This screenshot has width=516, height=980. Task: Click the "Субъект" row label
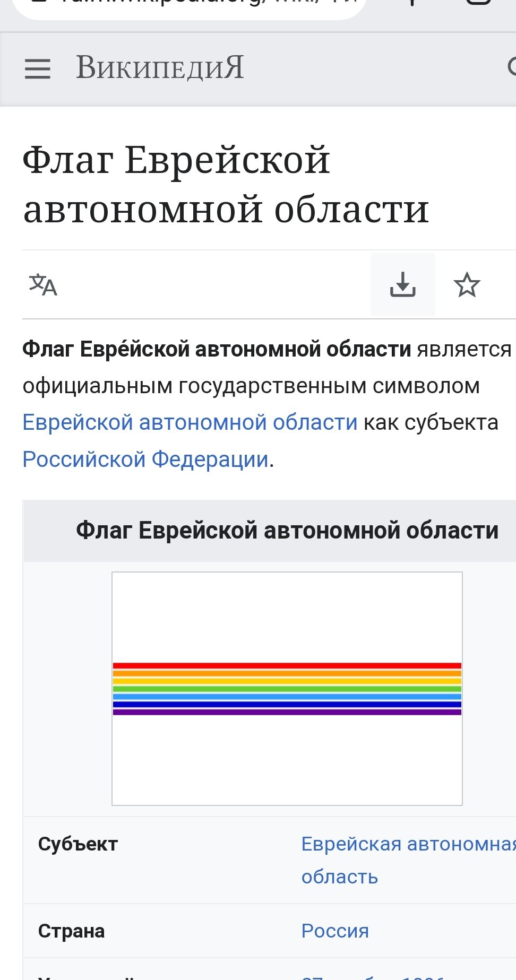pos(78,844)
